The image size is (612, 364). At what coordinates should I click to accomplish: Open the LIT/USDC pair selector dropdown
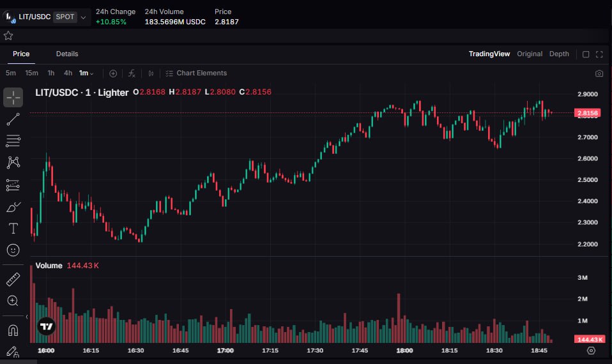[83, 17]
